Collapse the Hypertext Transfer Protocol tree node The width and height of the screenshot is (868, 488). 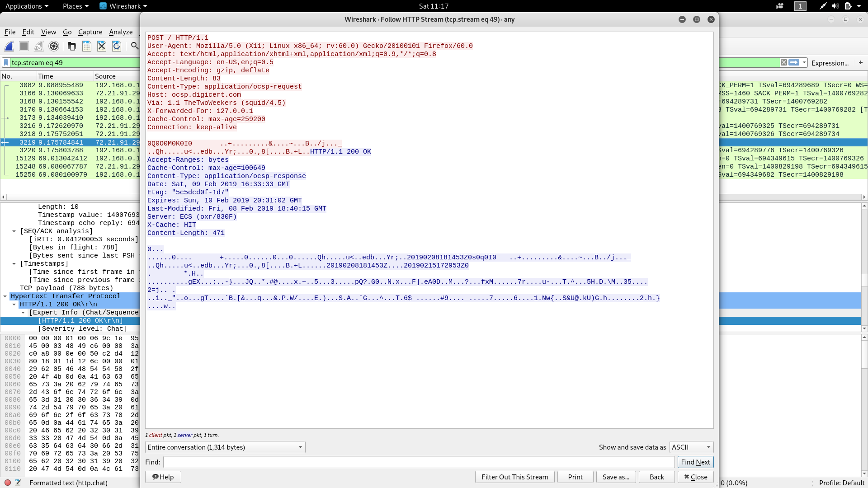(x=5, y=296)
